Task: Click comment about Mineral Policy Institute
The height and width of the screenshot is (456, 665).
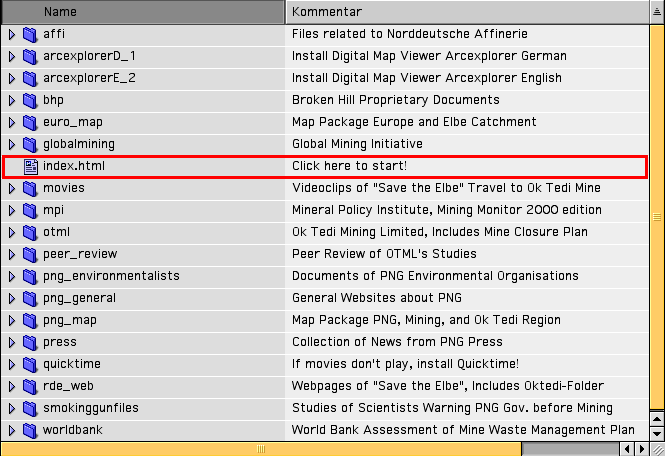Action: (x=447, y=210)
